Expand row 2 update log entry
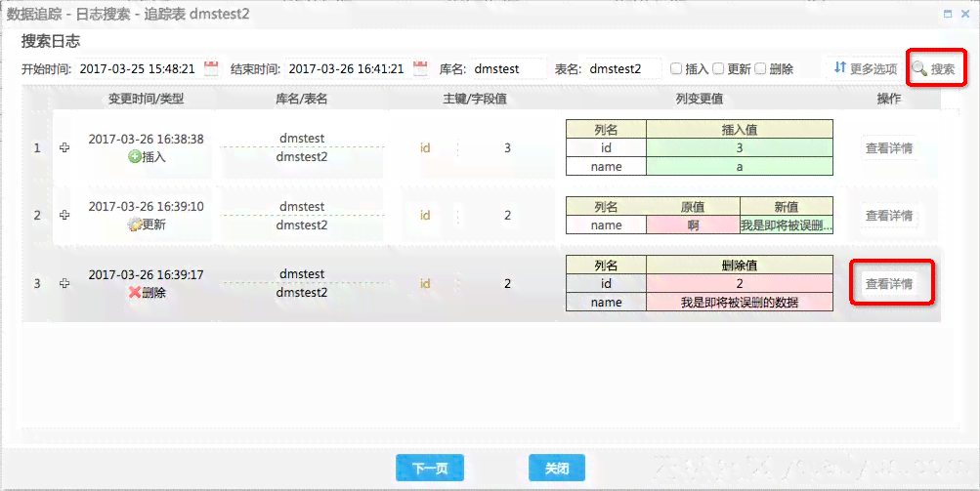Viewport: 980px width, 491px height. [x=64, y=215]
